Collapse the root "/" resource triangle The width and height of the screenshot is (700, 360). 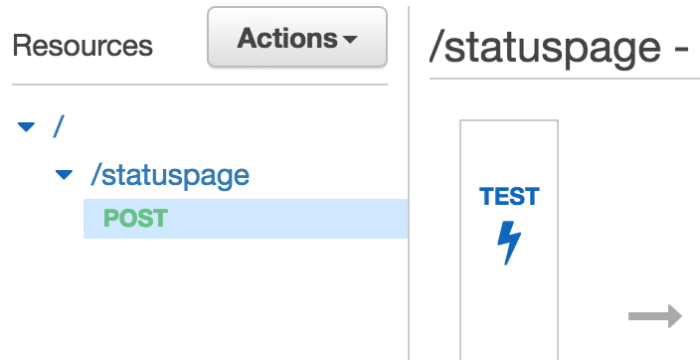click(26, 127)
